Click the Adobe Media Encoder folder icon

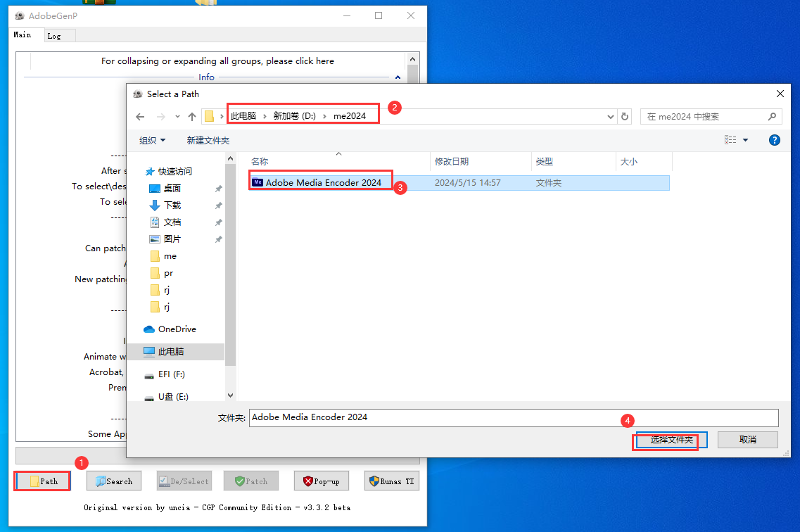tap(258, 182)
